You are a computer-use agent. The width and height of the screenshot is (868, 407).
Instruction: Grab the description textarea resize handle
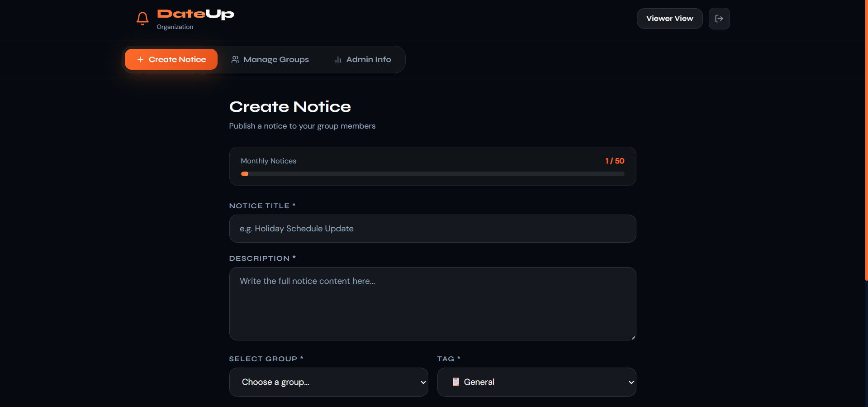[633, 337]
